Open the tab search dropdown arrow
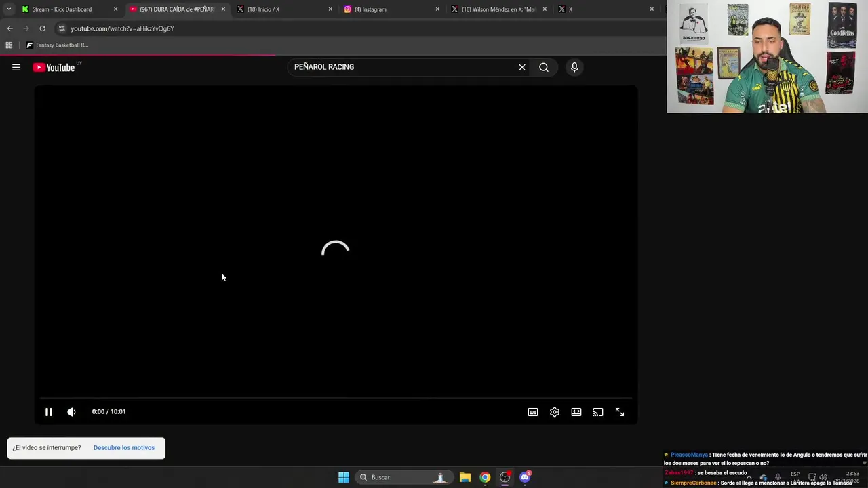868x488 pixels. [8, 9]
